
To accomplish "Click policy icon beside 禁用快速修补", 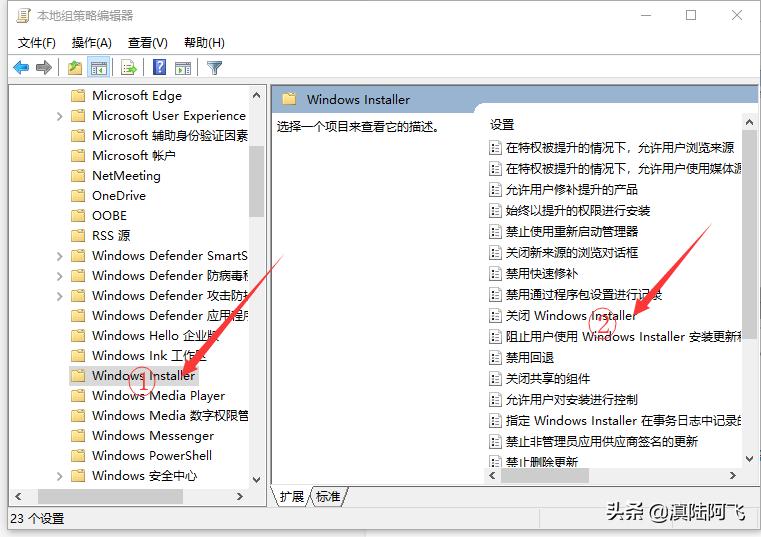I will click(x=495, y=274).
